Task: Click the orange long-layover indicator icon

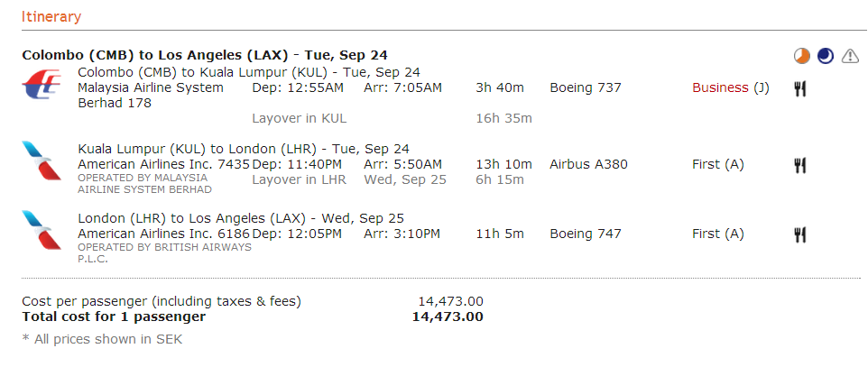Action: click(802, 57)
